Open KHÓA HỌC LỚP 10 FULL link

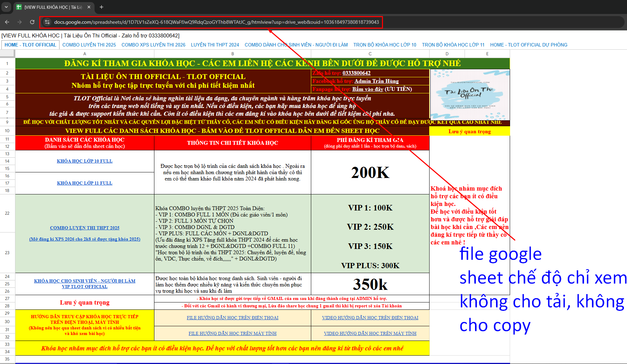[85, 161]
